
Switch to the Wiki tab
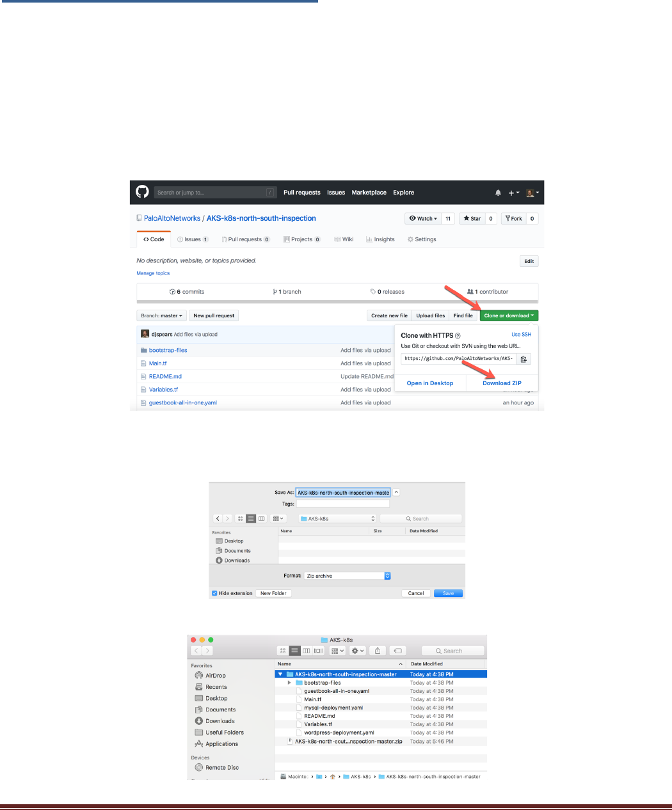[344, 239]
